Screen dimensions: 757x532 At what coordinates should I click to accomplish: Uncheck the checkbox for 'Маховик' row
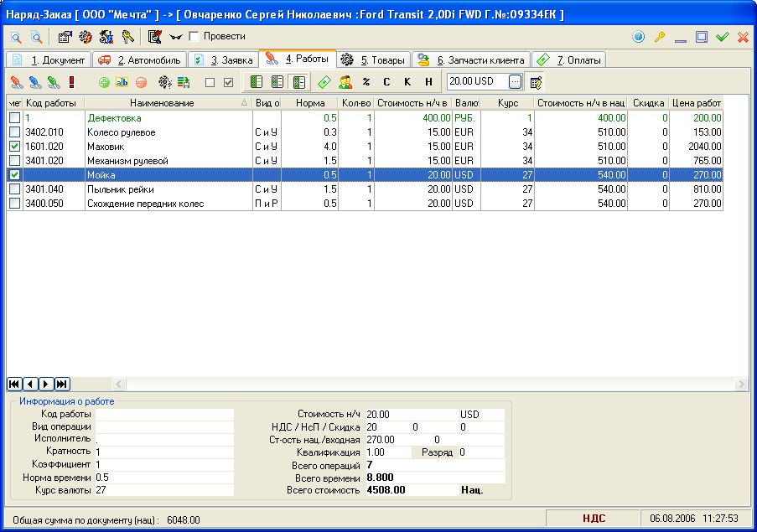tap(14, 147)
